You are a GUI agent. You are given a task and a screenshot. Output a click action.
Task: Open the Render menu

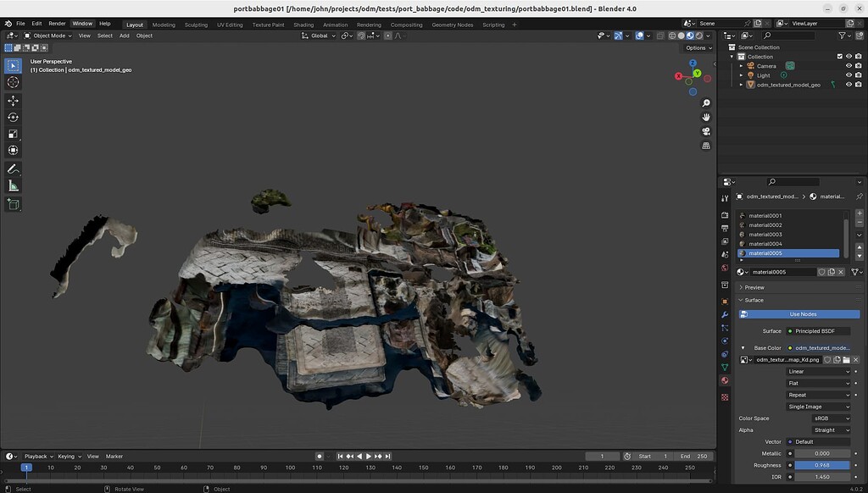(x=56, y=24)
